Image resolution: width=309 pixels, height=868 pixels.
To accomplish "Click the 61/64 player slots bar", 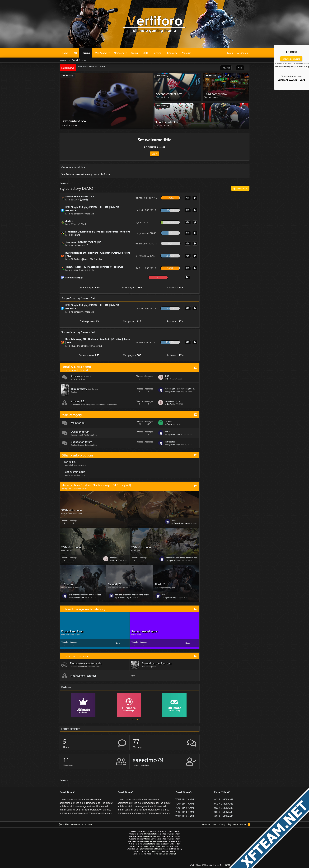I will (170, 198).
